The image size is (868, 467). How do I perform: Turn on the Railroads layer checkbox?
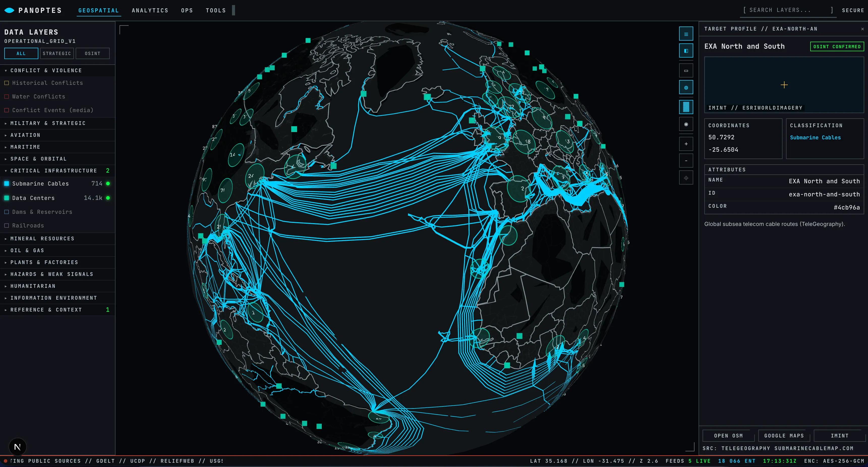[6, 226]
